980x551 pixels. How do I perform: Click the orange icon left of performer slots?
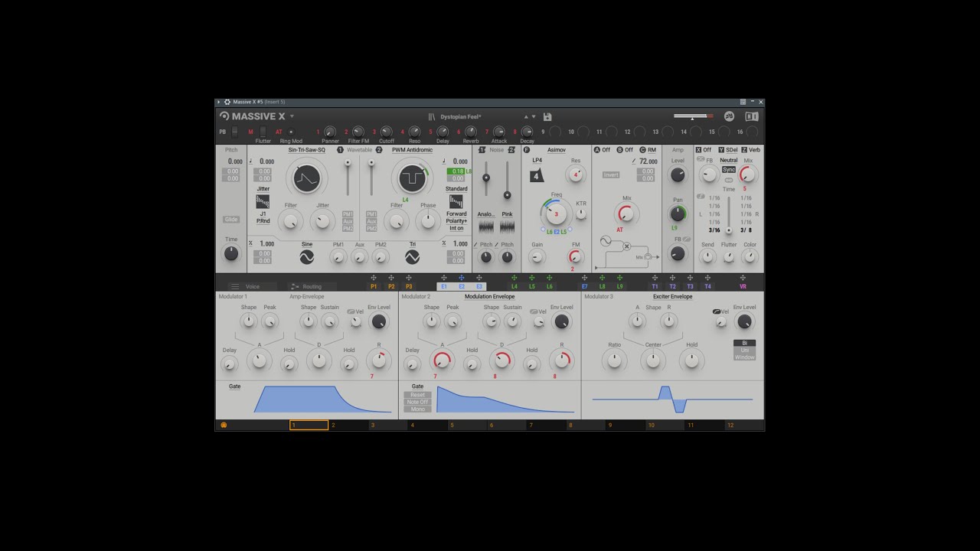224,425
